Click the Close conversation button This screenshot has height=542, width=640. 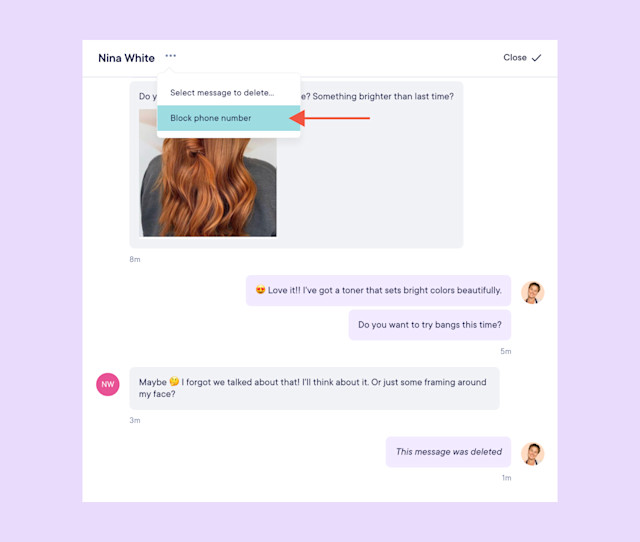point(522,58)
